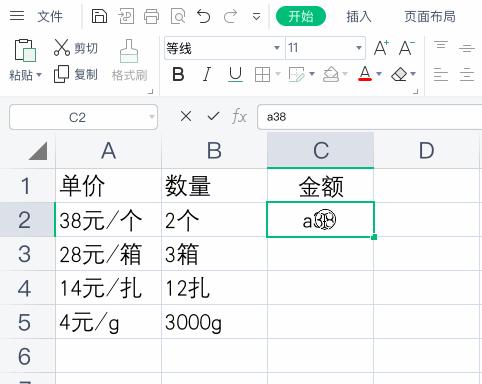Click the fill color bucket icon

pyautogui.click(x=331, y=74)
